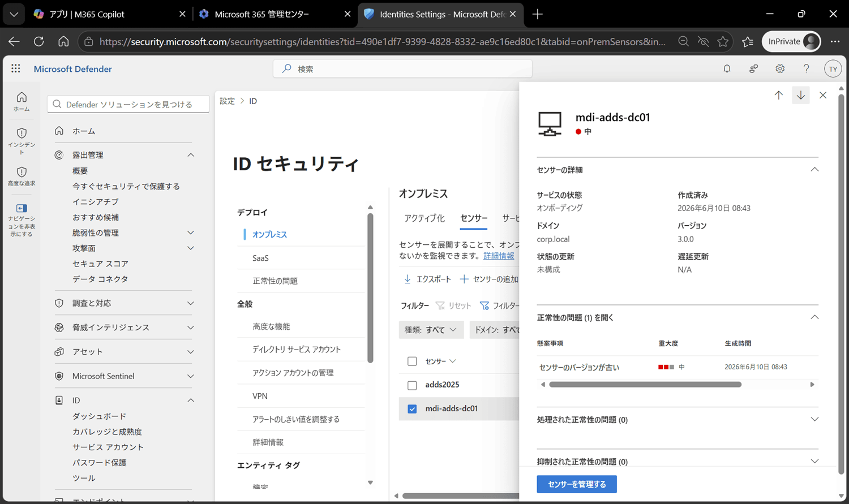Expand Microsoft Sentinel section
The image size is (849, 504).
pyautogui.click(x=191, y=376)
